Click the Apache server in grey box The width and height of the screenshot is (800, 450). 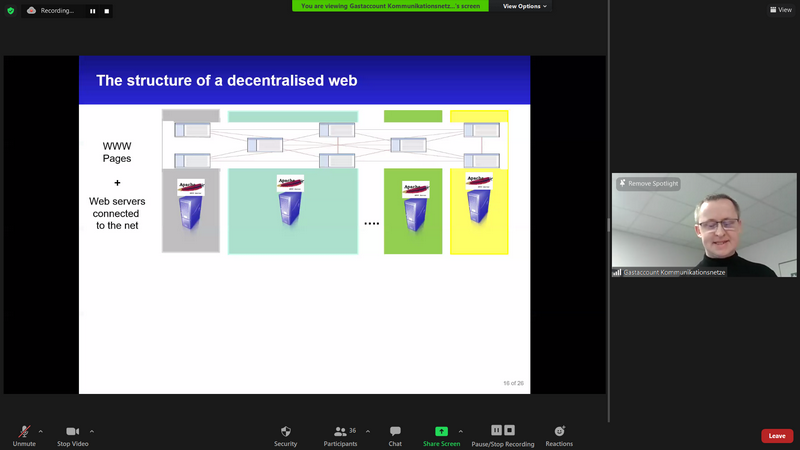coord(191,204)
